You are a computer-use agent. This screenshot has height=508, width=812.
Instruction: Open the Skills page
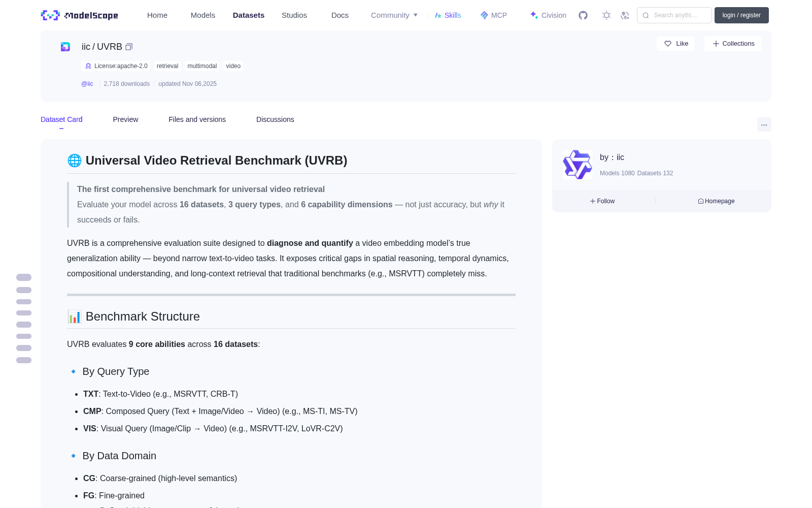coord(448,15)
